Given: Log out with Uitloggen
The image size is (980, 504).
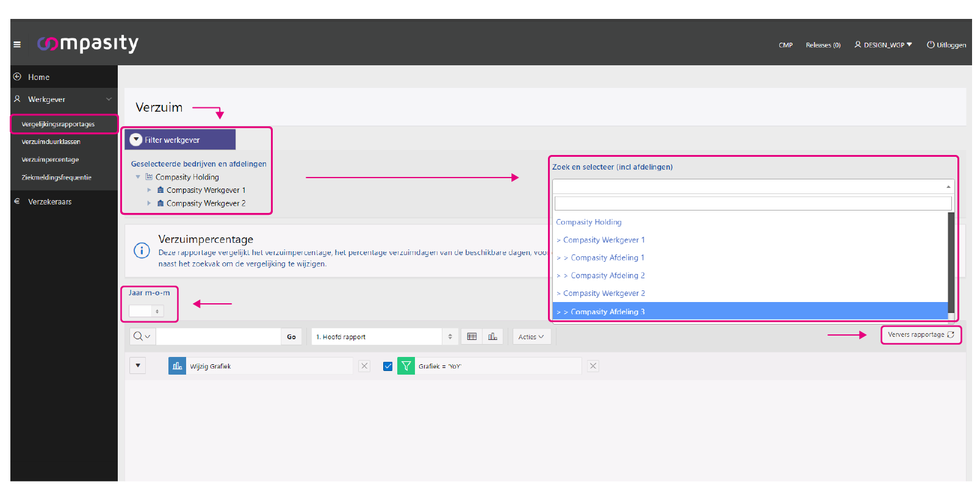Looking at the screenshot, I should click(x=946, y=45).
